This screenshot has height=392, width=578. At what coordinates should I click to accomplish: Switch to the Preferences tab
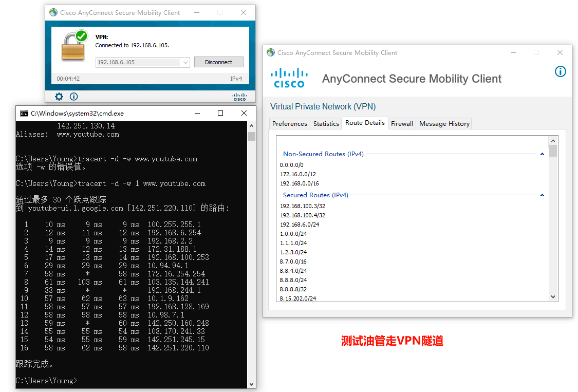290,123
